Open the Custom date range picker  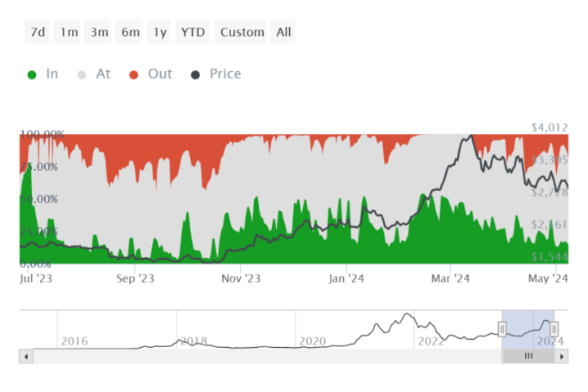point(240,32)
